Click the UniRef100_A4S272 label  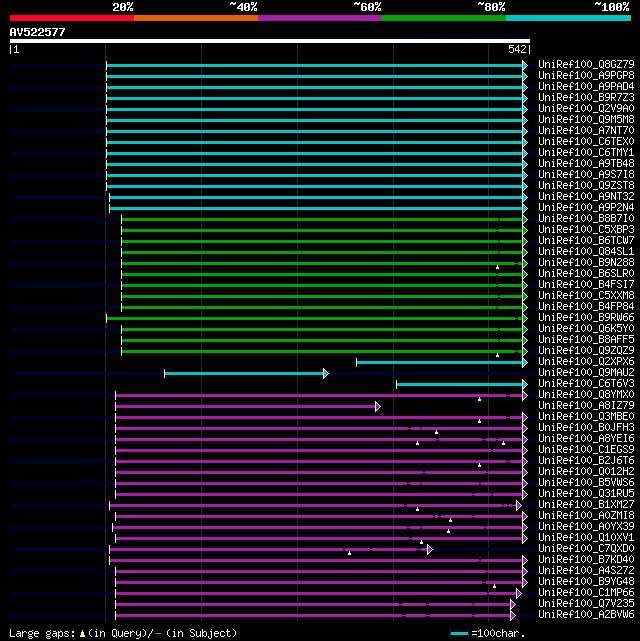pyautogui.click(x=586, y=571)
